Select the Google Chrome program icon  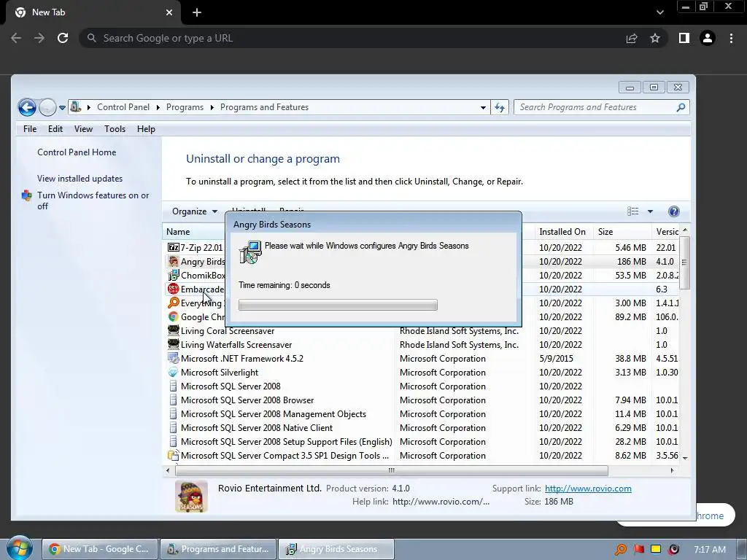173,316
